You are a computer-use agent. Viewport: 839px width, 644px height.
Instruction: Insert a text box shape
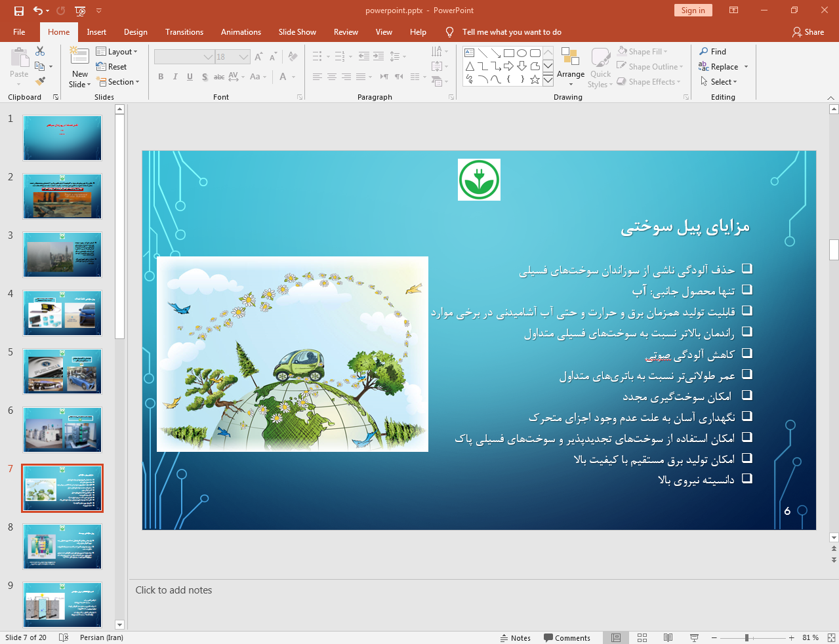click(x=469, y=53)
